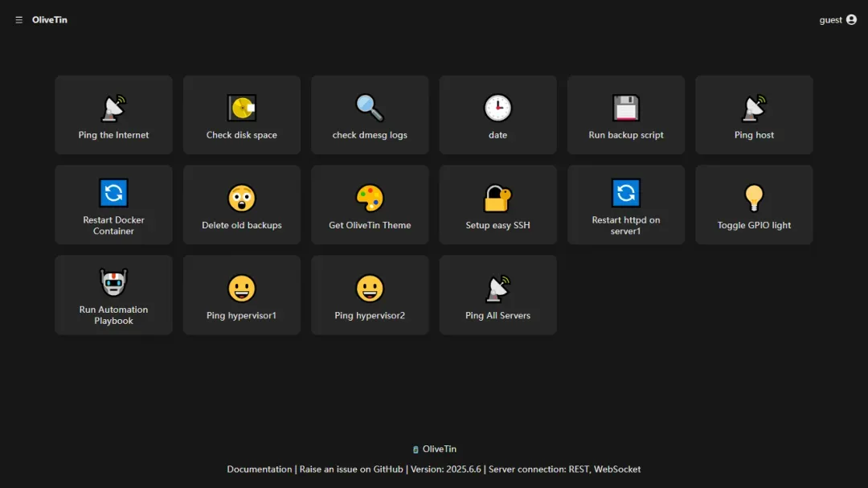Click the check dmesg logs magnifier icon

click(x=370, y=108)
